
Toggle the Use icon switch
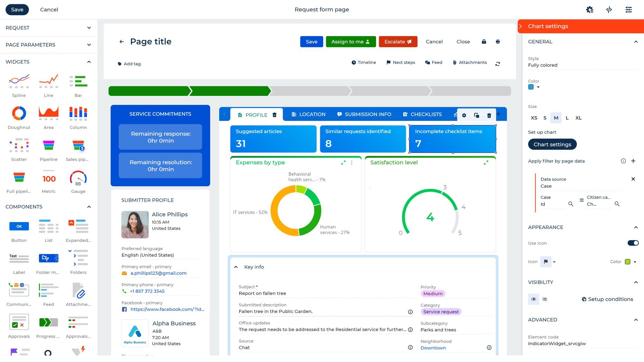coord(633,243)
